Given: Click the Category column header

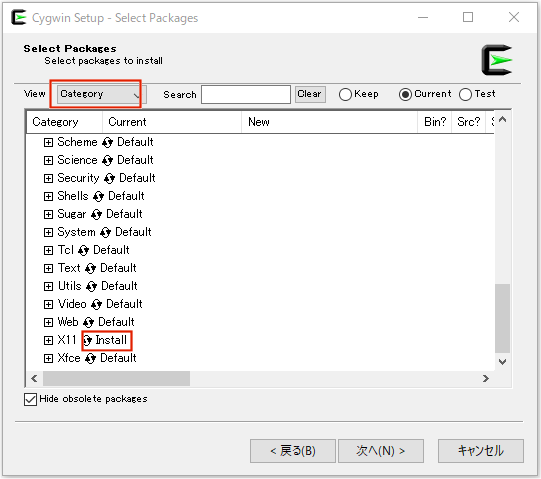Looking at the screenshot, I should click(65, 122).
